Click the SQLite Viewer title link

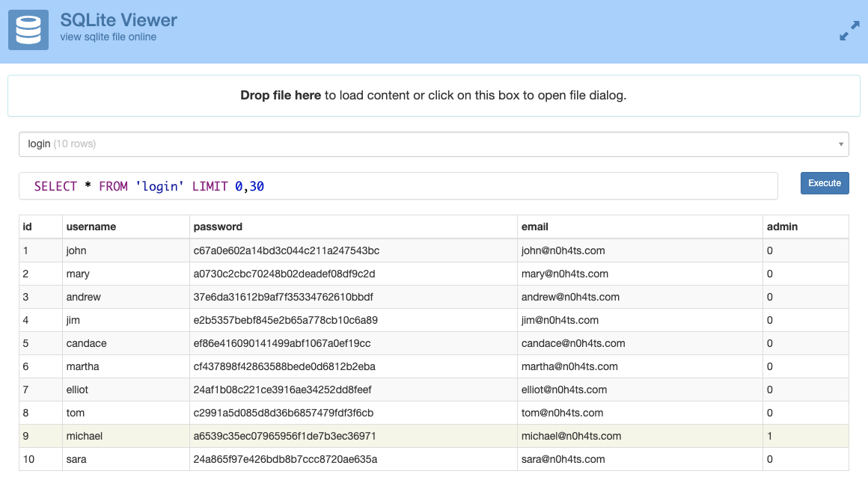coord(118,20)
